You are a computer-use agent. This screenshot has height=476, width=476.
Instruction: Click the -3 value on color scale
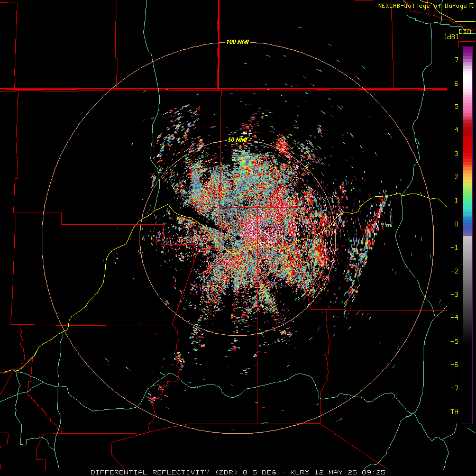coord(454,295)
